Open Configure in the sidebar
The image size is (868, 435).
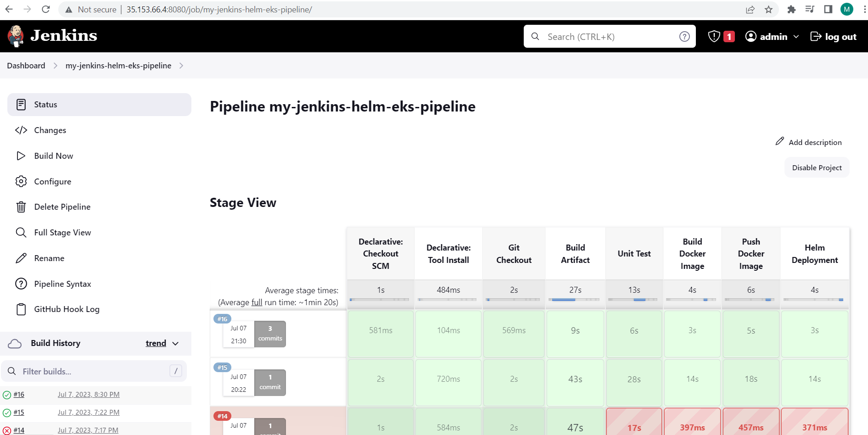[x=99, y=181]
